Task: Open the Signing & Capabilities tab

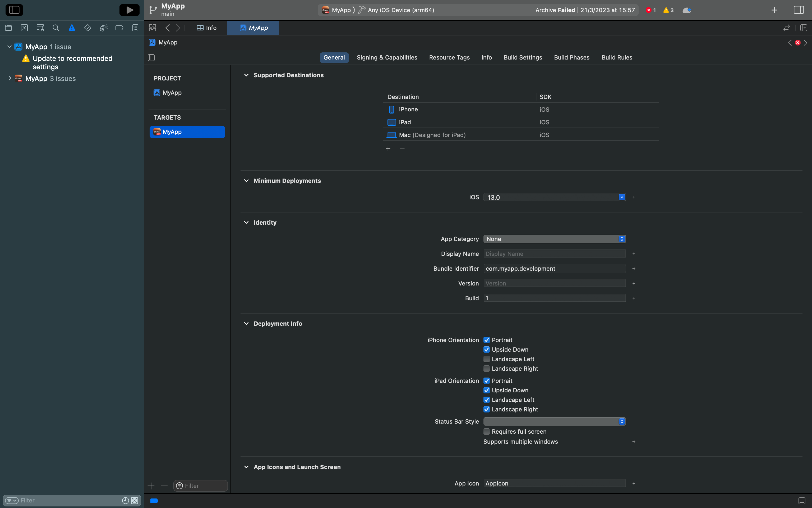Action: (x=387, y=57)
